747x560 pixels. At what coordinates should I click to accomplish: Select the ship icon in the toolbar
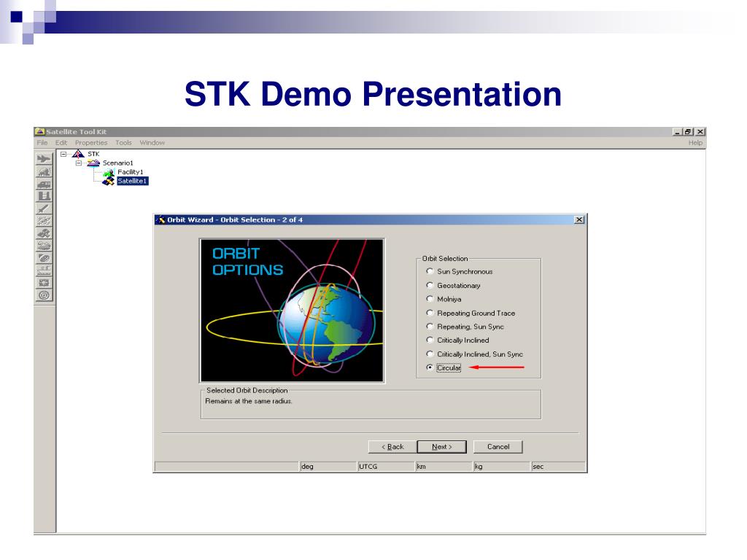pos(44,246)
